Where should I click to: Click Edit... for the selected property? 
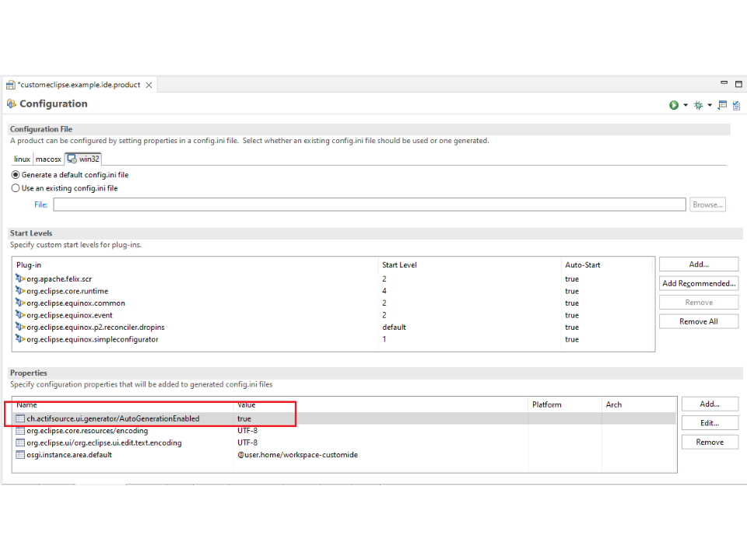tap(709, 423)
